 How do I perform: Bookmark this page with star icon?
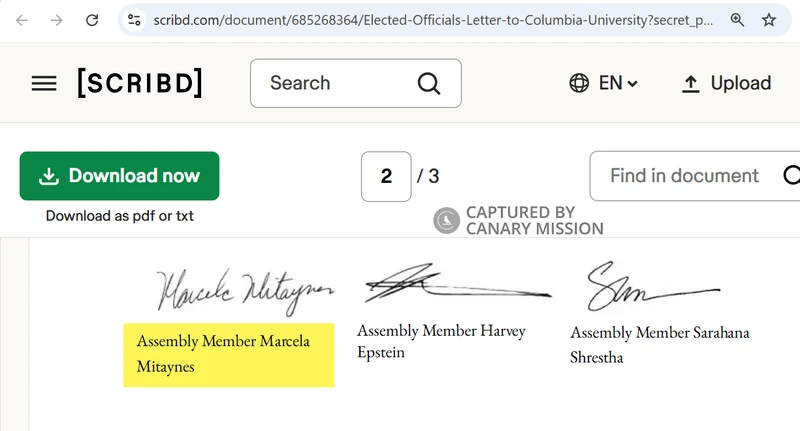point(768,20)
